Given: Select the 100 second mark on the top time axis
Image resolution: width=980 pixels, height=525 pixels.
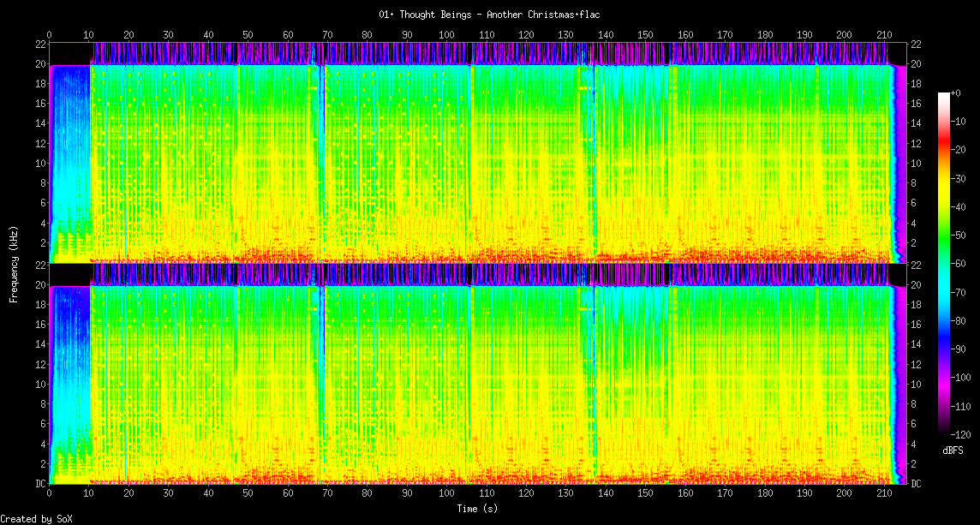Looking at the screenshot, I should point(446,35).
